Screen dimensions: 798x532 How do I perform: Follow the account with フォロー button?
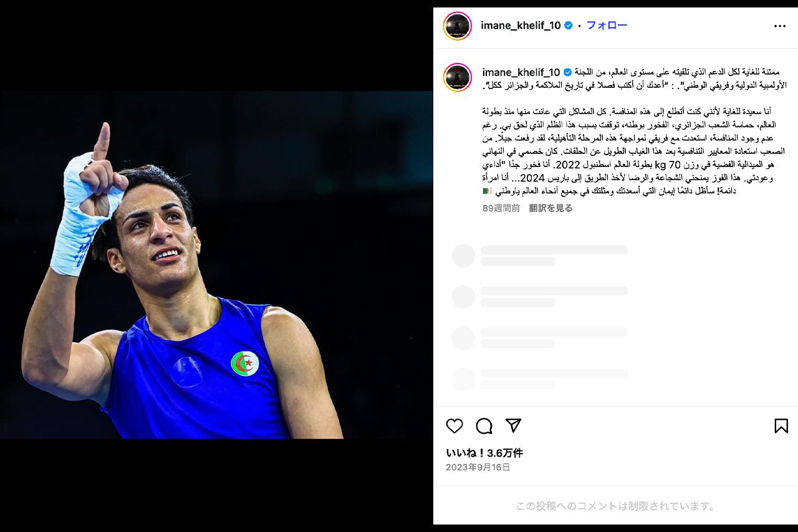coord(607,26)
